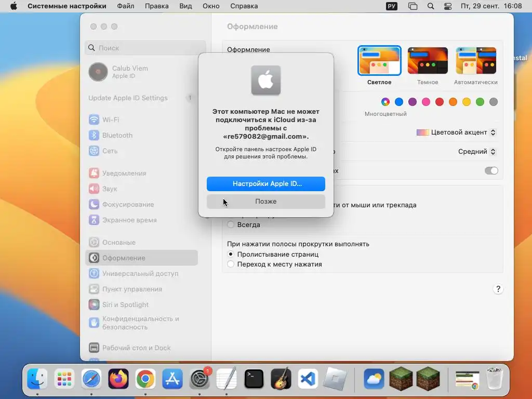
Task: Choose the red accent color
Action: 440,102
